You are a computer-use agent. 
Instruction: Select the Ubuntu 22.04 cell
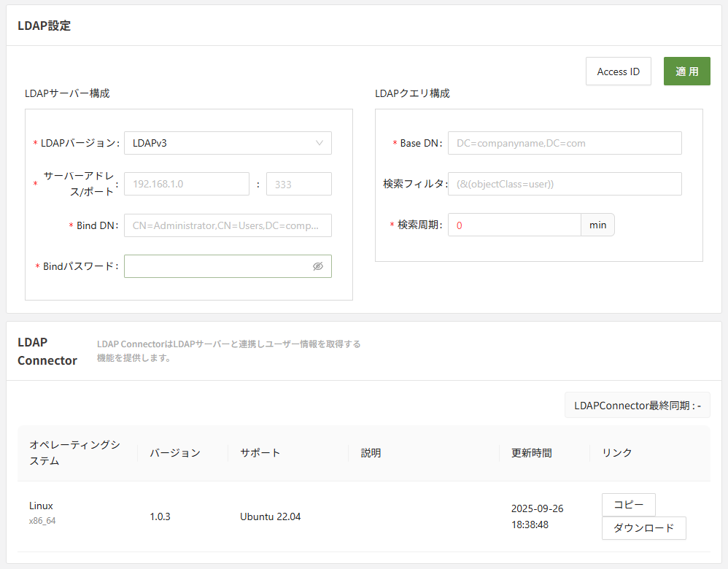(x=270, y=516)
